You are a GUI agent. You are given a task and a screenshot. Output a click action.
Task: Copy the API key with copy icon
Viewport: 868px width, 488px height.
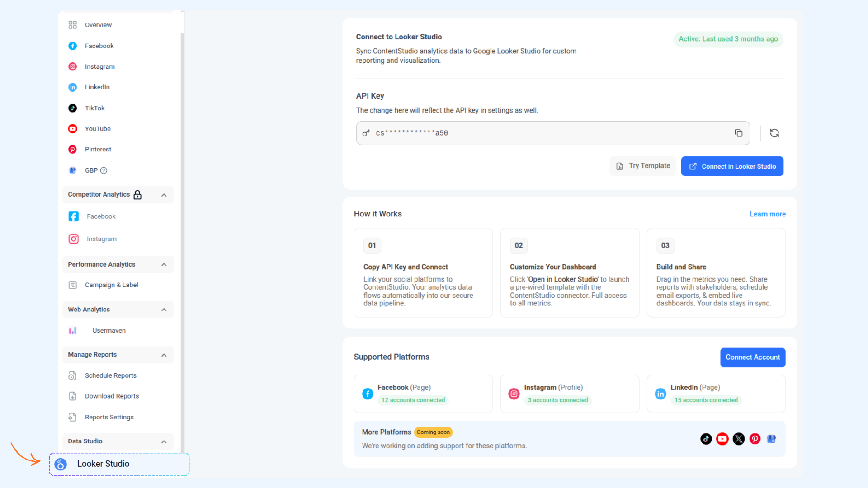(738, 133)
